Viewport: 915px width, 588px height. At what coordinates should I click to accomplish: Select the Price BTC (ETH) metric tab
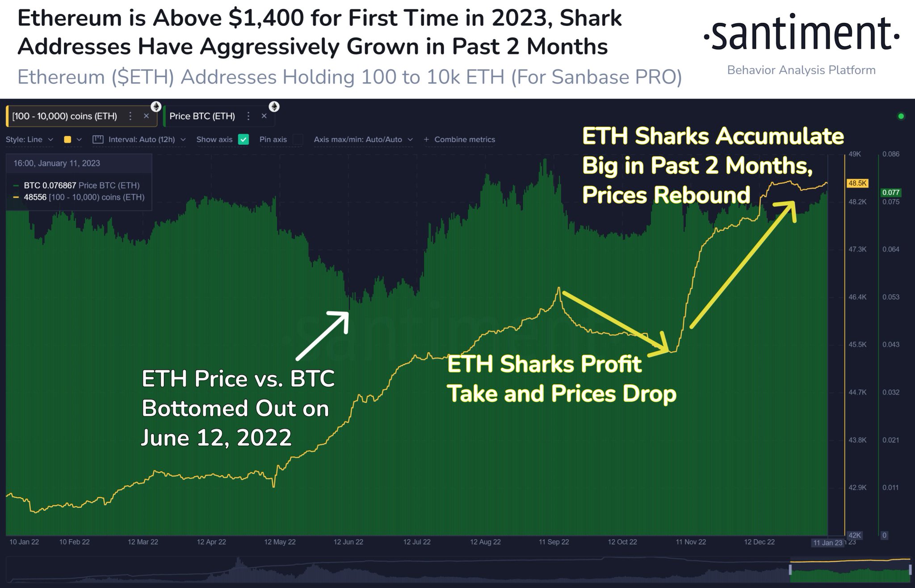pyautogui.click(x=202, y=116)
